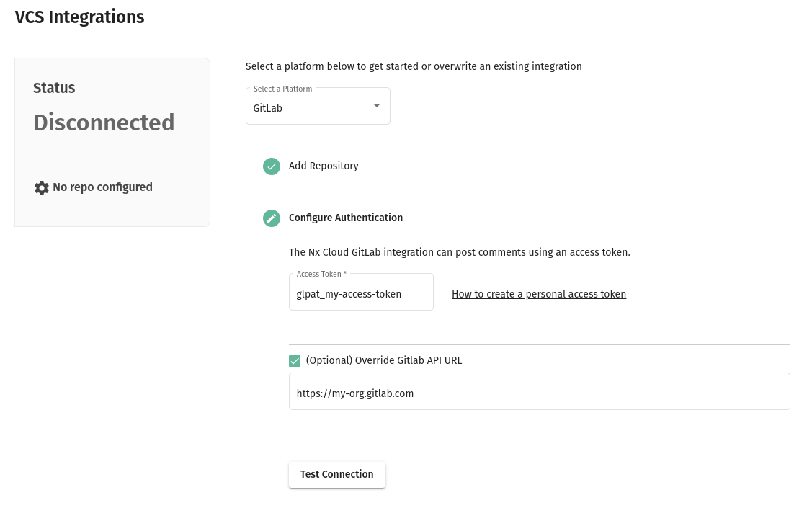Click the green checkmark on Add Repository step
The image size is (812, 508).
click(272, 166)
